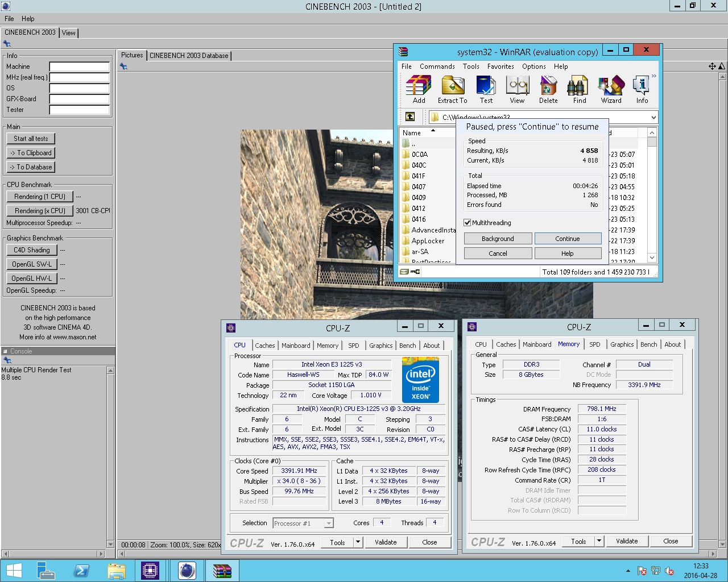Open File Explorer from taskbar
728x582 pixels.
coord(116,571)
